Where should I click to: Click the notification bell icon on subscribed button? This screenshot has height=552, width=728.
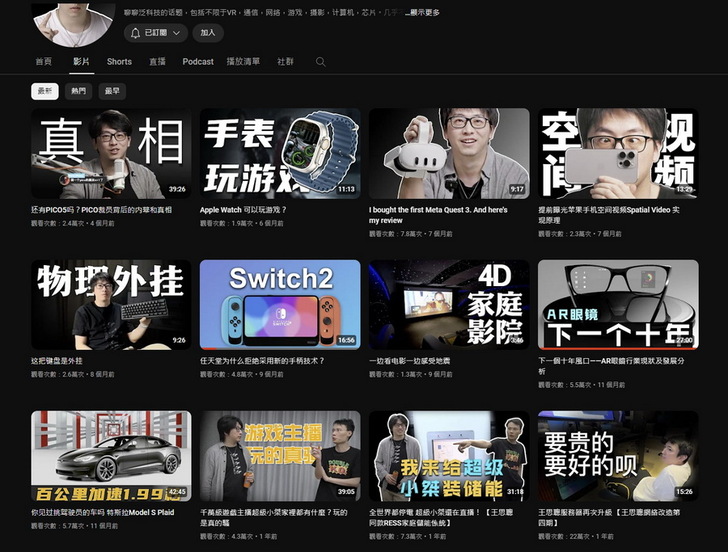pos(135,33)
